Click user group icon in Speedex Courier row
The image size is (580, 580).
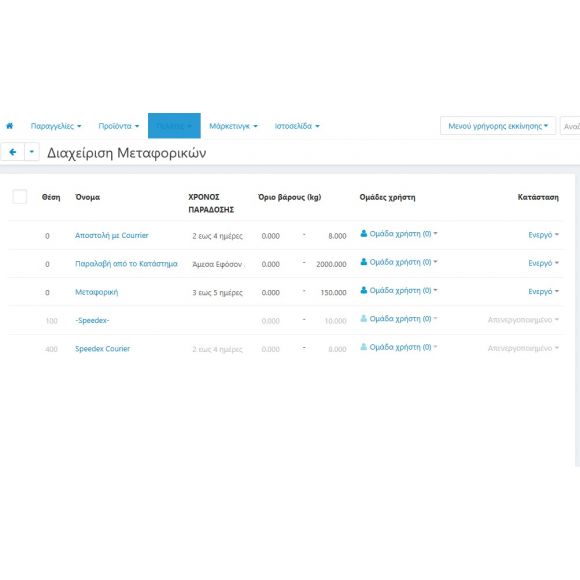point(364,347)
